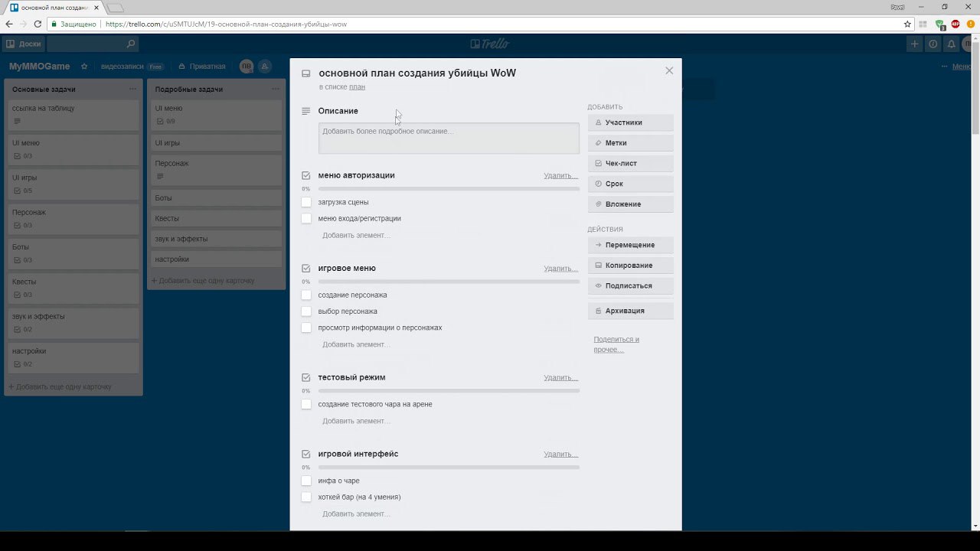Click the Описание section icon
Image resolution: width=980 pixels, height=551 pixels.
coord(306,111)
